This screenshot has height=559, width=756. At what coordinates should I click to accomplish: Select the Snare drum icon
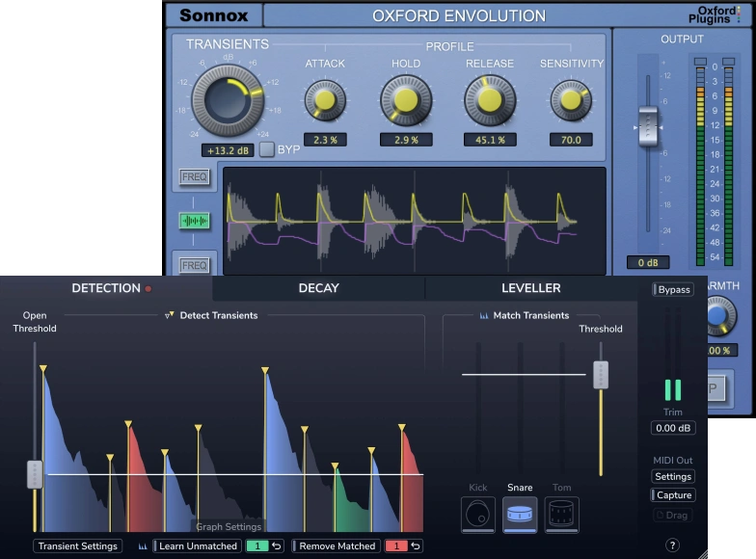click(520, 515)
